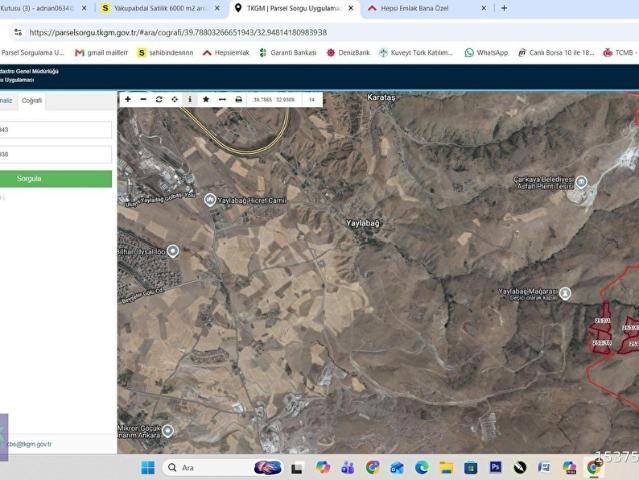Click the locate position crosshair icon

174,99
